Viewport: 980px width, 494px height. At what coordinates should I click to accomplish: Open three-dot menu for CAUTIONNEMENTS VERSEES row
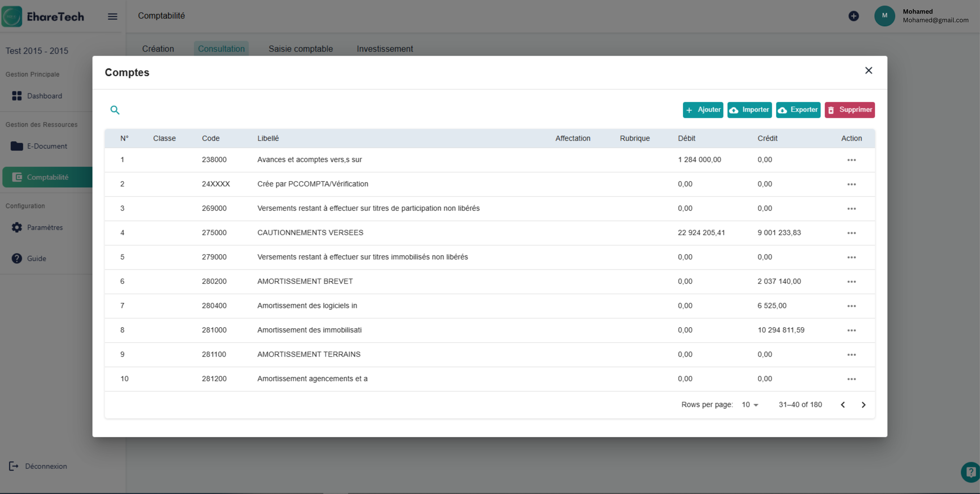coord(851,233)
